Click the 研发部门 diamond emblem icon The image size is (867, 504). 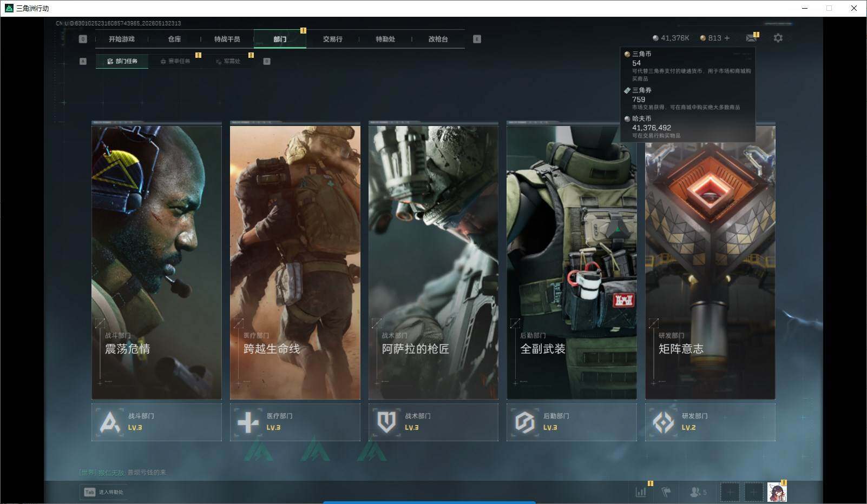[x=663, y=422]
